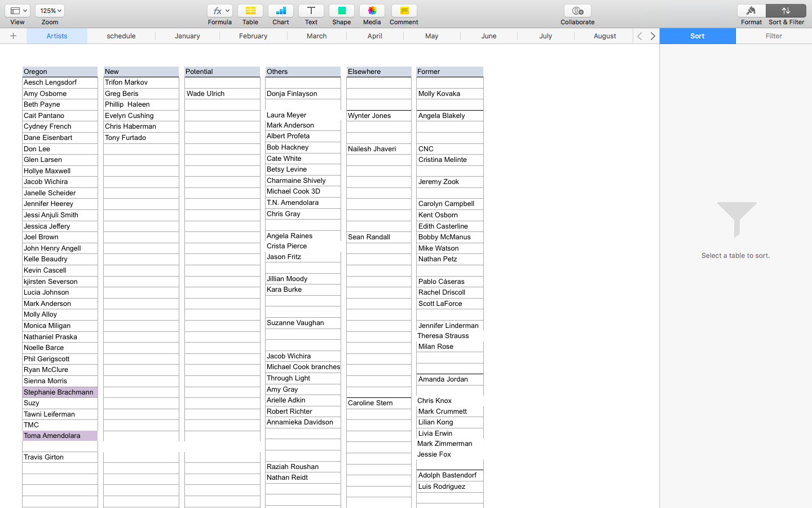Viewport: 812px width, 508px height.
Task: Show previous sheet tabs with left arrow
Action: (639, 36)
